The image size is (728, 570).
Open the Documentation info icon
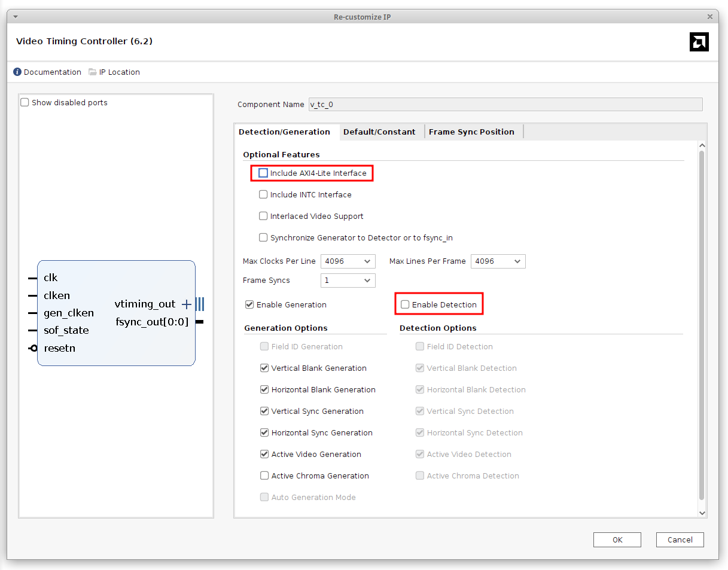click(x=17, y=72)
